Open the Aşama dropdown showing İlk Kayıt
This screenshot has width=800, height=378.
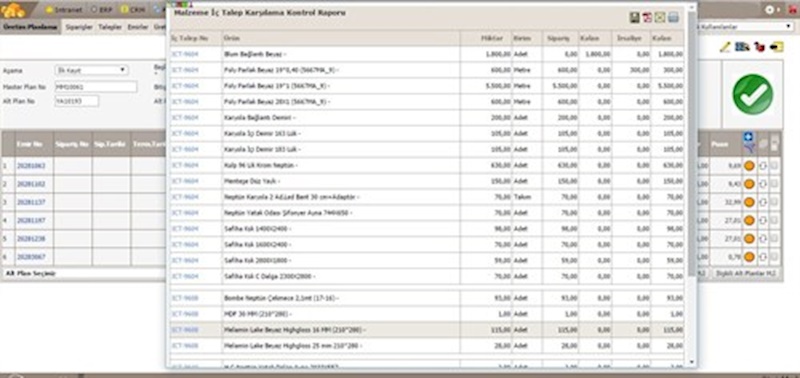click(x=91, y=70)
